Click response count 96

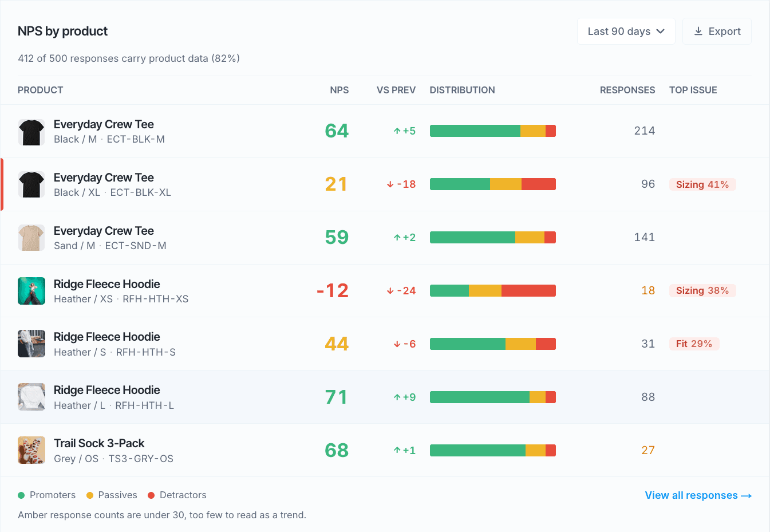click(x=648, y=184)
